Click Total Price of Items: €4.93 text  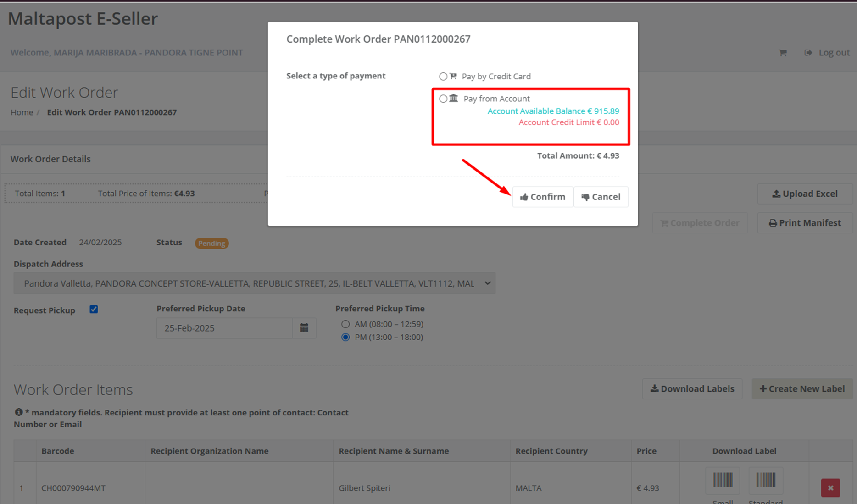[x=146, y=194]
